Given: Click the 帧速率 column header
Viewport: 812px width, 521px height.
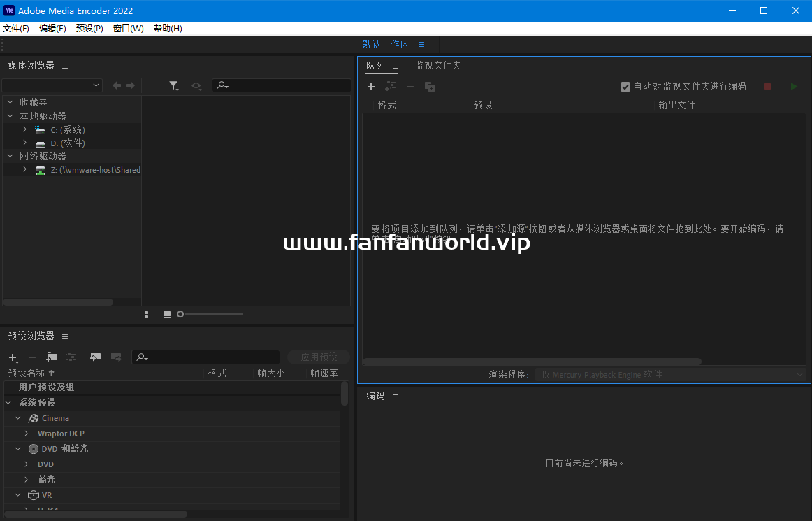Looking at the screenshot, I should [324, 373].
